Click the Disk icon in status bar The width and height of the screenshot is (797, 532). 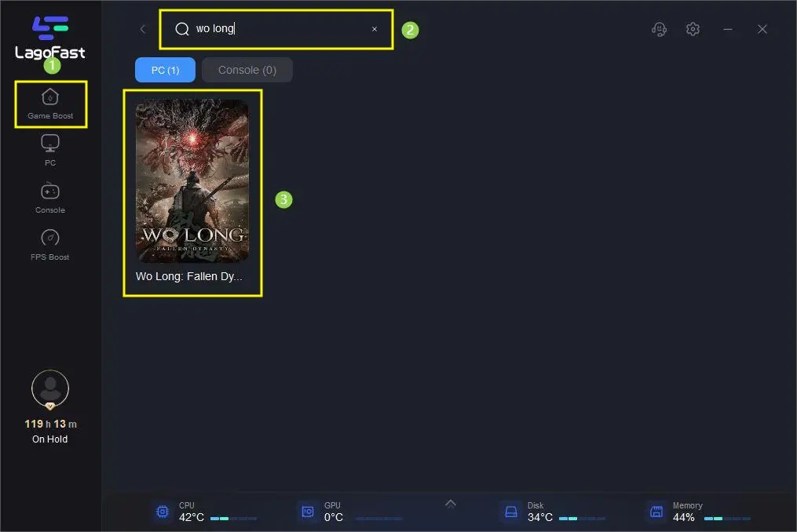pyautogui.click(x=511, y=512)
